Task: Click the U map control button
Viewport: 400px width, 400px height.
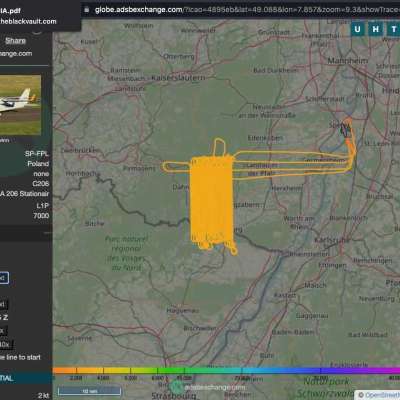Action: pos(357,29)
